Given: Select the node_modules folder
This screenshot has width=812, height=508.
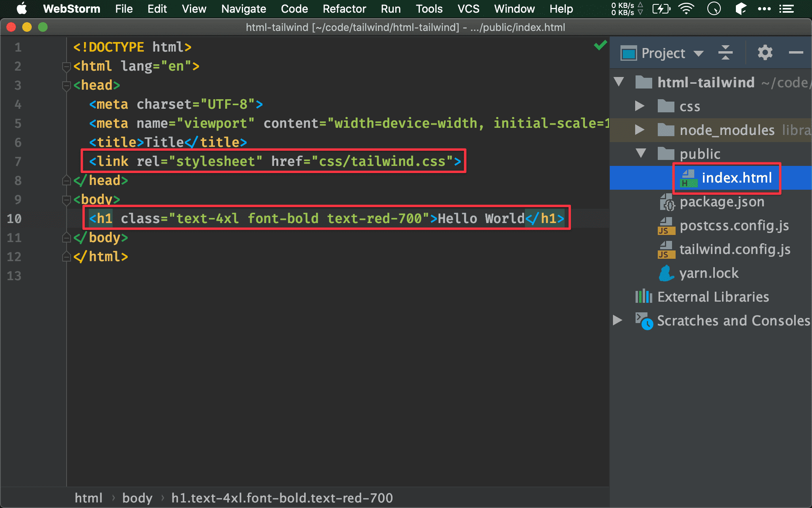Looking at the screenshot, I should coord(727,130).
